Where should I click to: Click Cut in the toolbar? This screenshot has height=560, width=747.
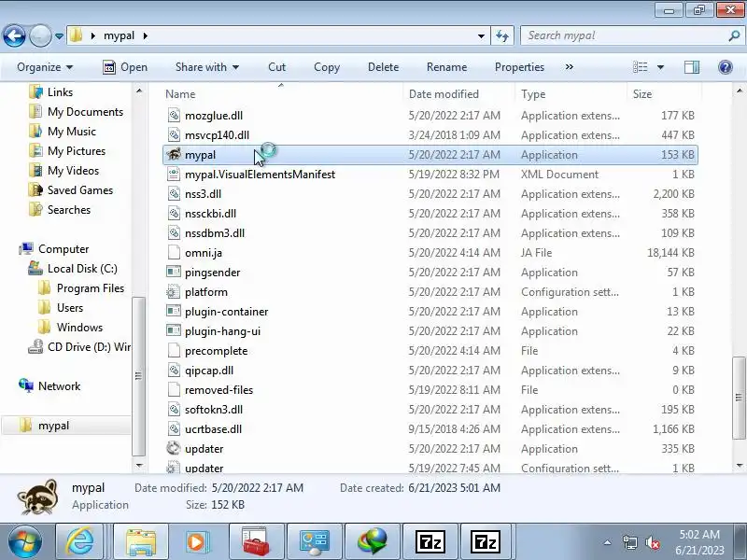(x=276, y=67)
